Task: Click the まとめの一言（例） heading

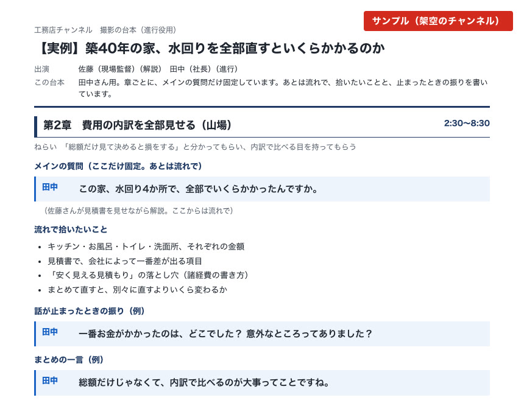Action: tap(68, 360)
